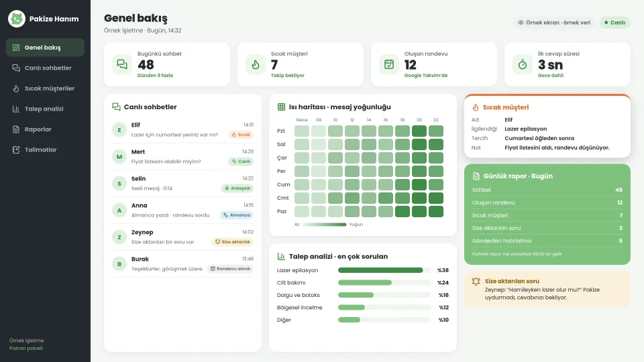Click the flame icon on the Sıcak müşteri detail card
Image resolution: width=644 pixels, height=362 pixels.
476,107
